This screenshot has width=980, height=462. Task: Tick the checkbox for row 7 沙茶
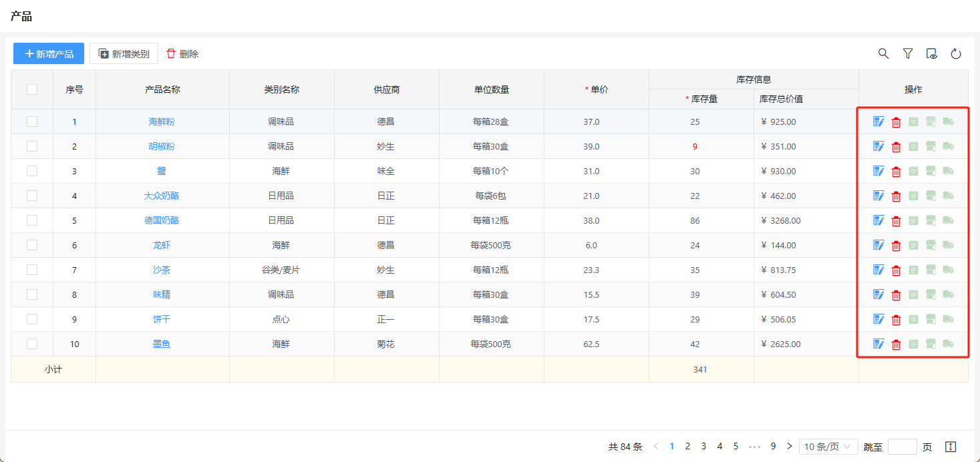32,270
